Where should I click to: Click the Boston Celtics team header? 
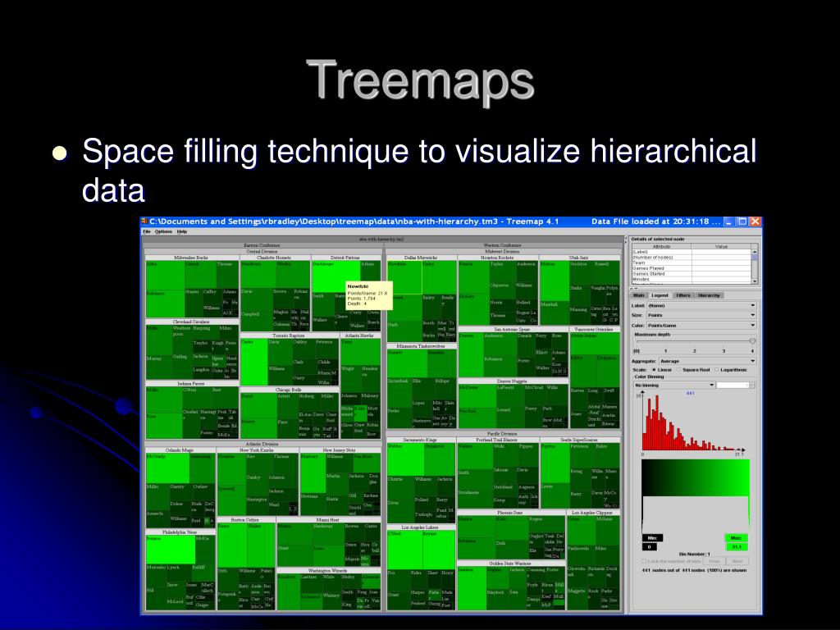pyautogui.click(x=246, y=519)
